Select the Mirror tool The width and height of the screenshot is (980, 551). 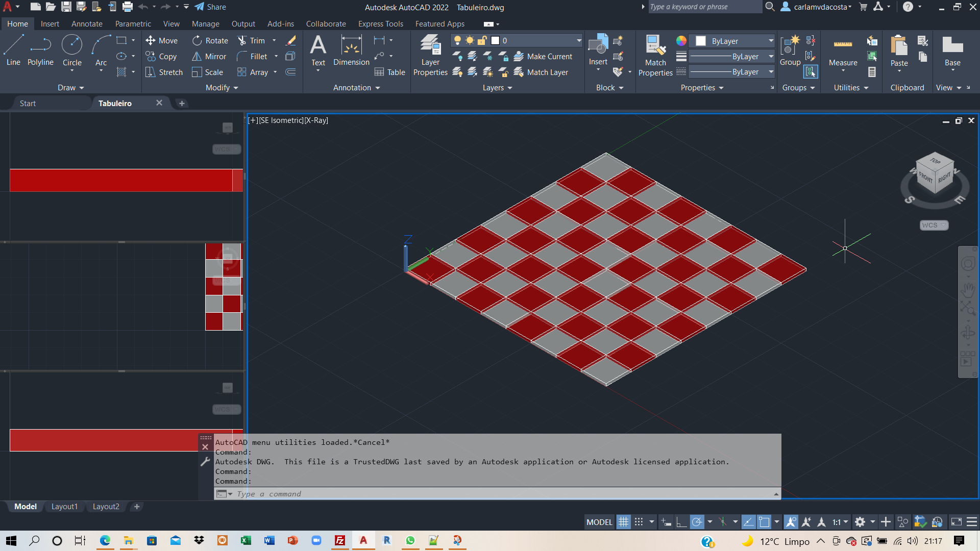click(209, 56)
